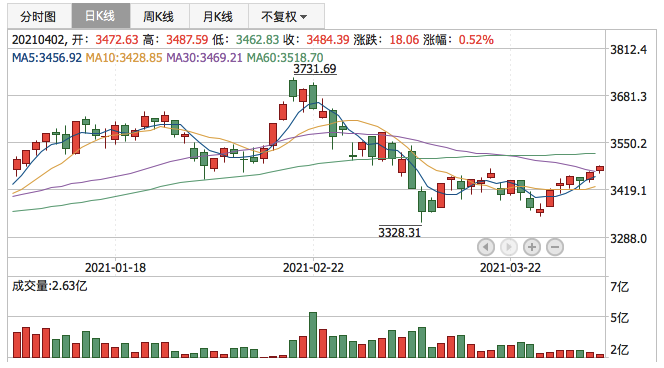Switch to the 分时图 tab
The image size is (664, 368).
pos(39,17)
